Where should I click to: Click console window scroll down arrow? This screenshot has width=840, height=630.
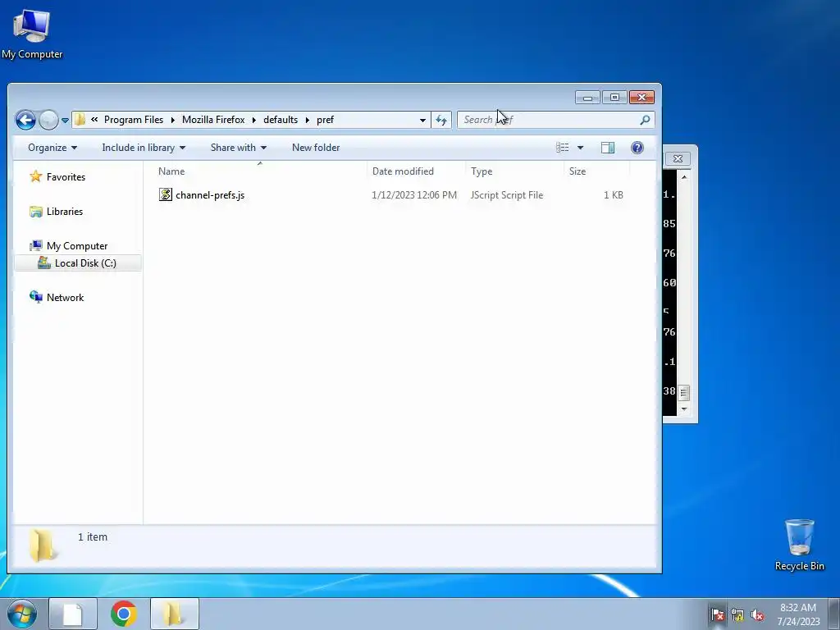coord(684,409)
